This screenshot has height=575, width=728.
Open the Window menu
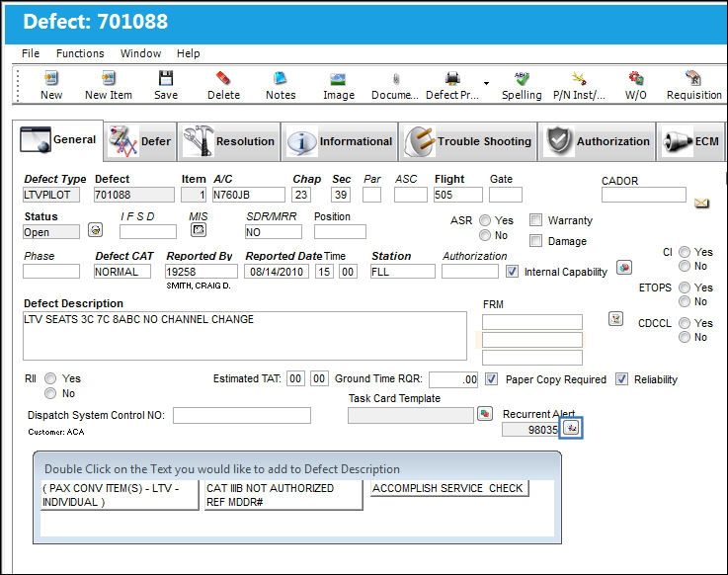coord(140,53)
